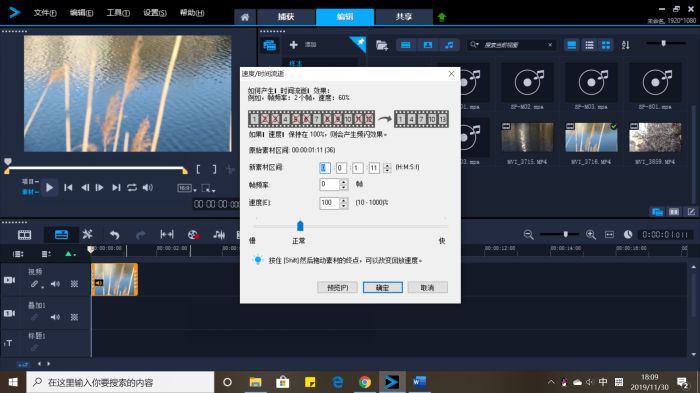Jump to end of clip in preview
The image size is (700, 393).
[x=116, y=188]
